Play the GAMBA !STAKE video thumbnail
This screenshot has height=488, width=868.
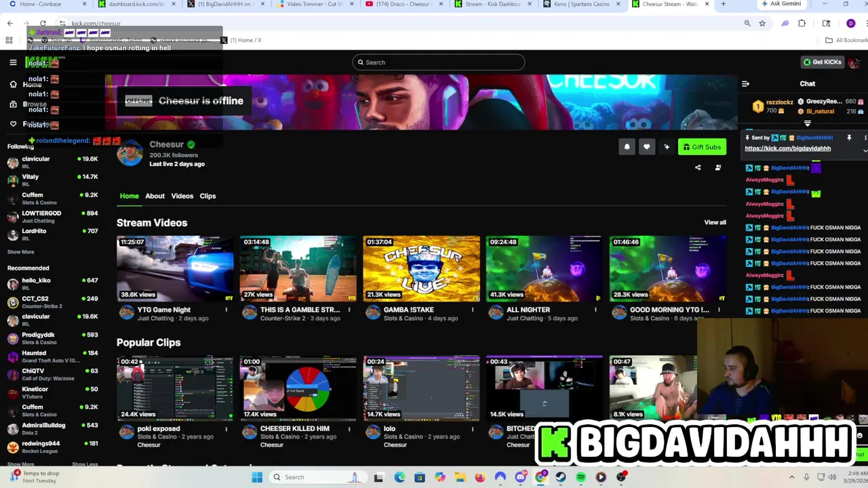pos(421,268)
